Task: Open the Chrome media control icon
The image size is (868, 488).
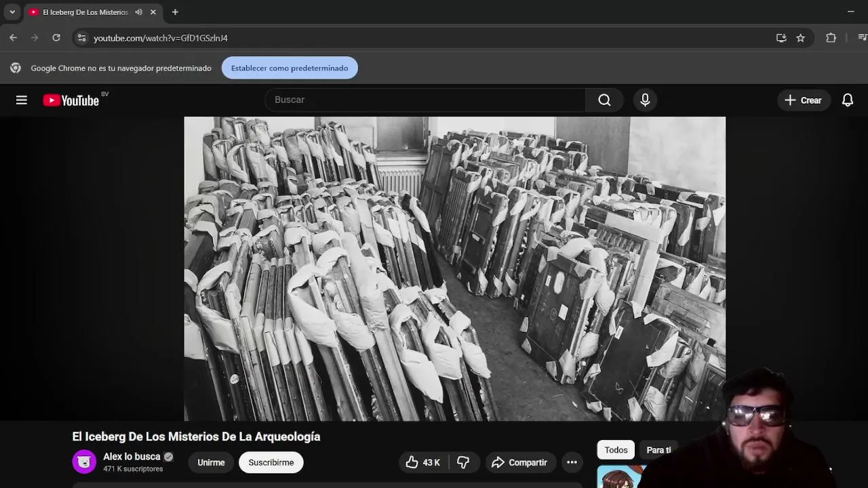Action: tap(863, 38)
